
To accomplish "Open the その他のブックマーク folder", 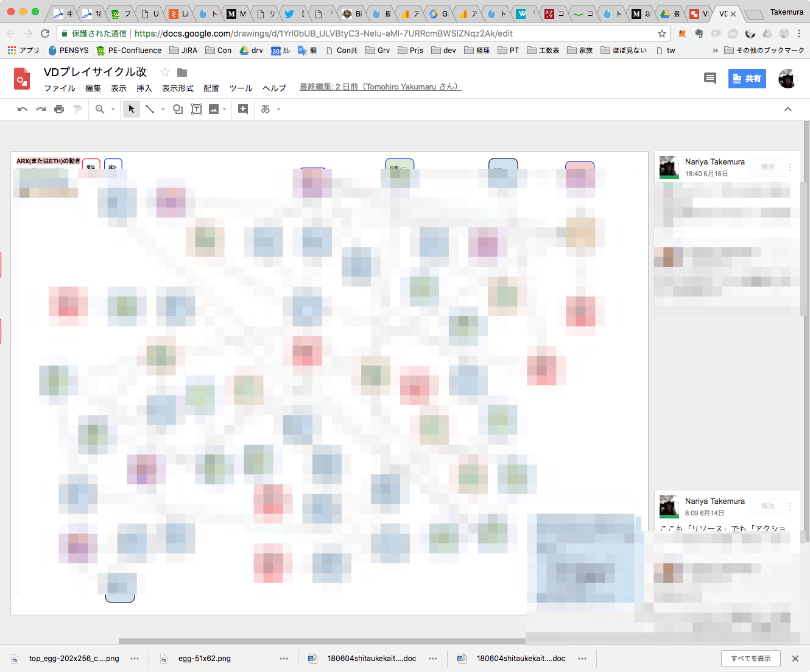I will coord(764,51).
